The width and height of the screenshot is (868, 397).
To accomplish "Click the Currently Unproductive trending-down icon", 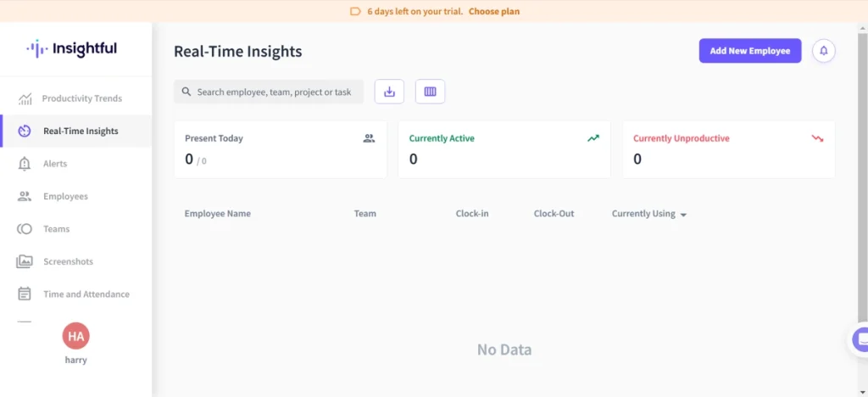I will [818, 138].
